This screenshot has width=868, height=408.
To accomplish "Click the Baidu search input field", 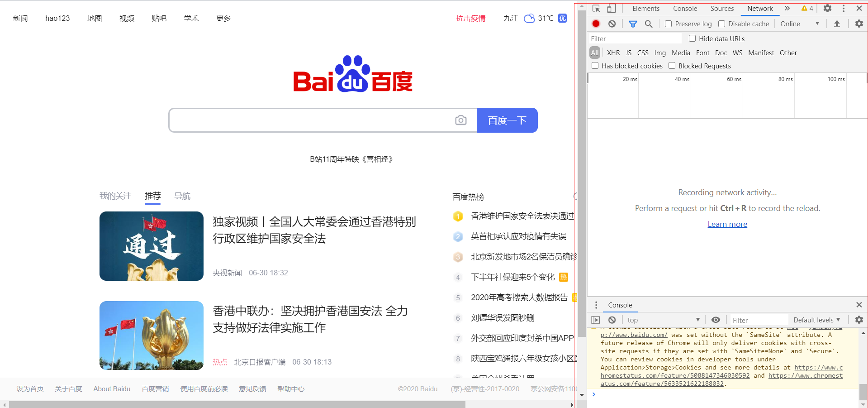I will pos(312,120).
